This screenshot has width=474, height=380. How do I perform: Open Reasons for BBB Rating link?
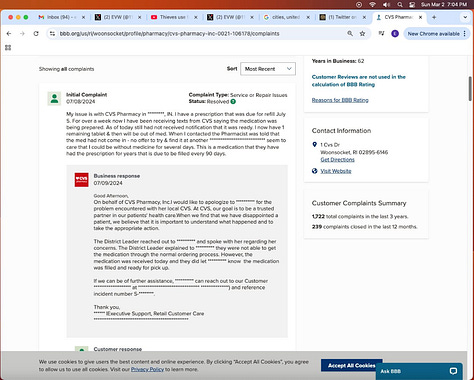coord(340,100)
